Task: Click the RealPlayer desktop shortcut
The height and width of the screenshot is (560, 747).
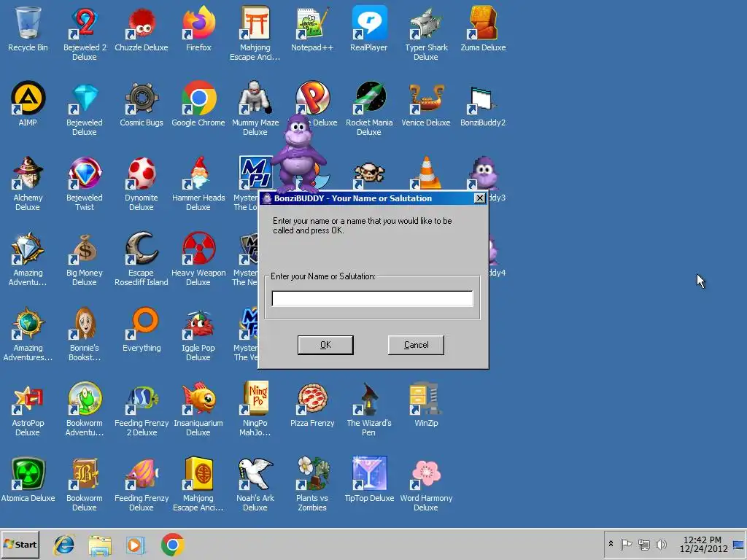Action: pyautogui.click(x=368, y=28)
